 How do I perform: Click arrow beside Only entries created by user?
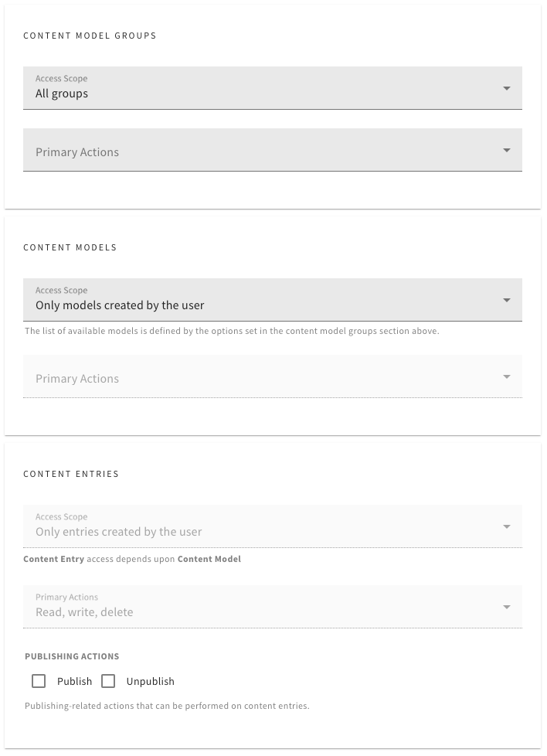pyautogui.click(x=507, y=526)
